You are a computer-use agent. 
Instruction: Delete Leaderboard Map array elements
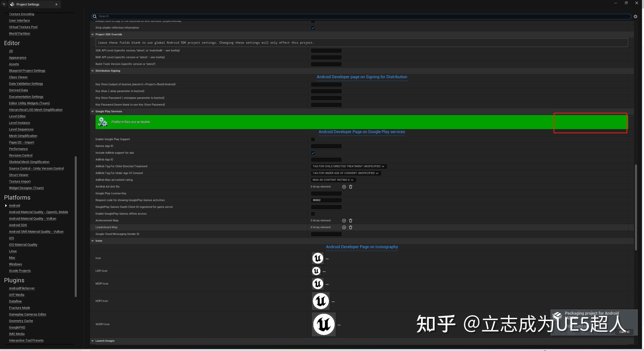pyautogui.click(x=351, y=227)
